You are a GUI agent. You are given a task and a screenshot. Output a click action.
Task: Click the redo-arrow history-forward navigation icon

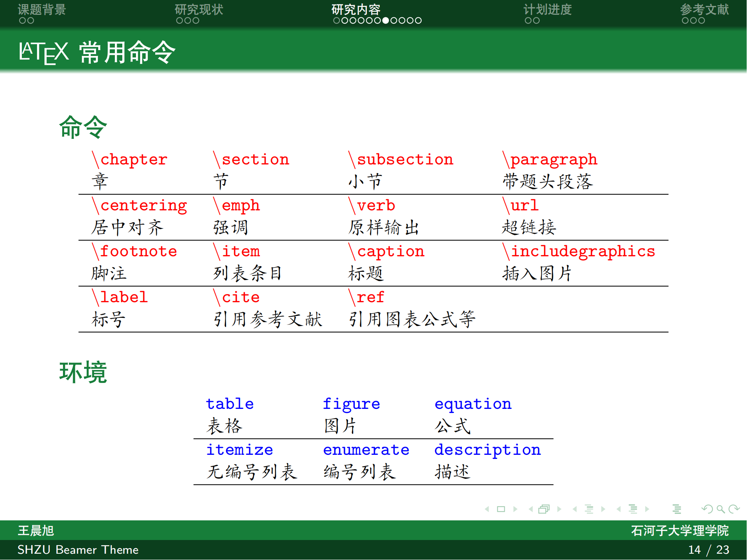tap(734, 509)
